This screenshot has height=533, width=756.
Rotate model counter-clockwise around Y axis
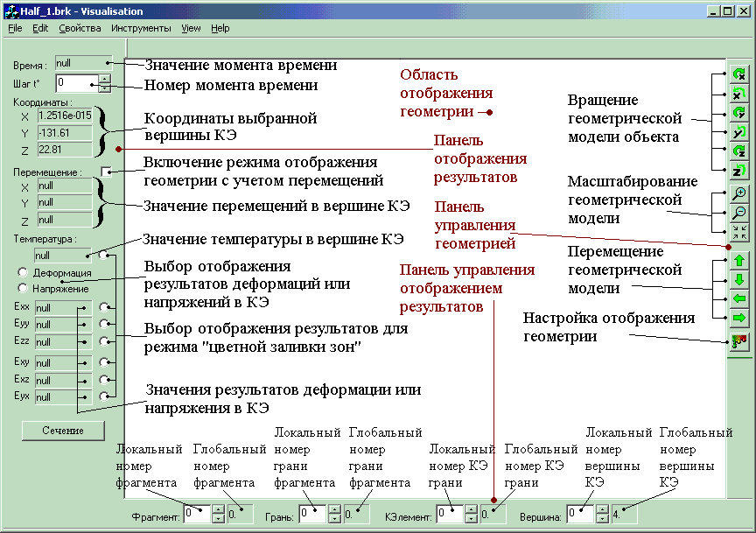coord(738,132)
